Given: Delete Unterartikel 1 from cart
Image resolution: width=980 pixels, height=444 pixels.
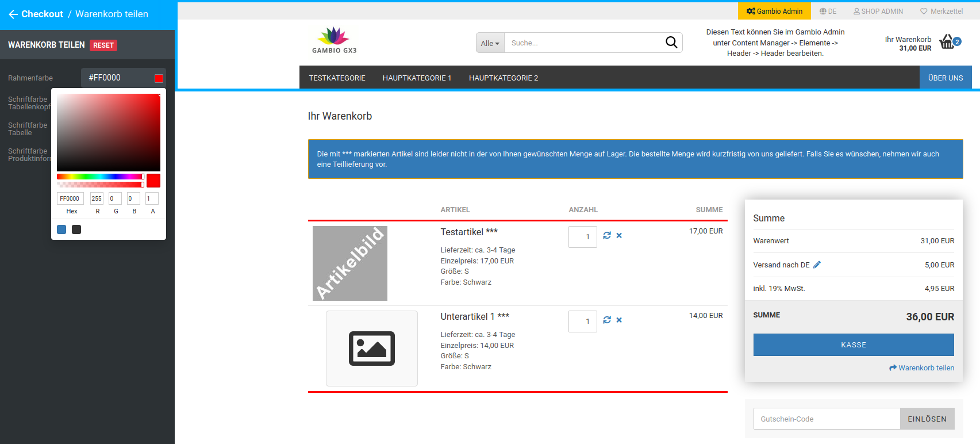Looking at the screenshot, I should point(619,320).
